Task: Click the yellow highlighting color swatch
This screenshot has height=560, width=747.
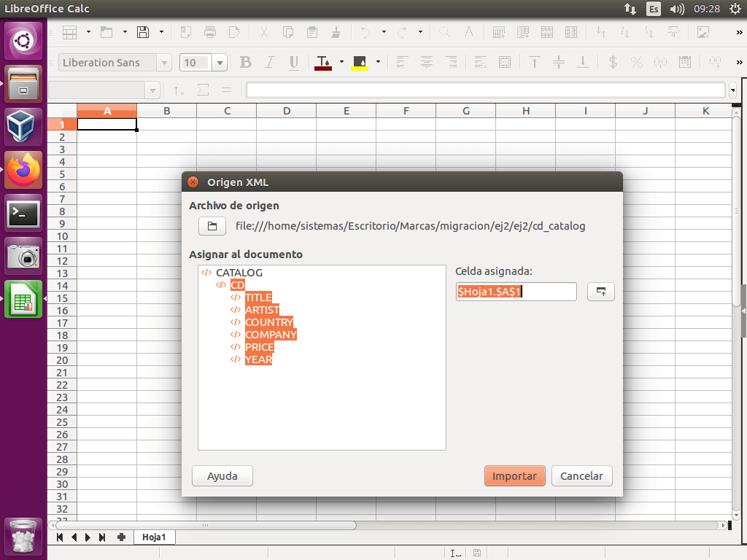Action: pyautogui.click(x=360, y=63)
